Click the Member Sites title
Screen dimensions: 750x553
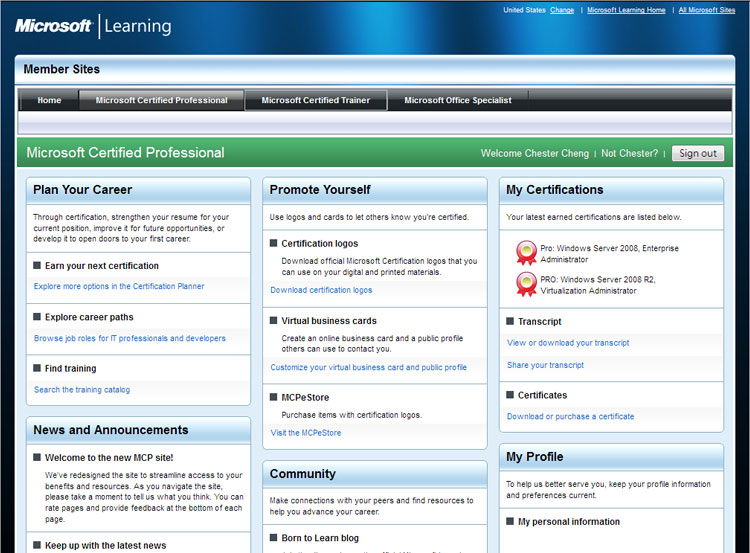[62, 69]
